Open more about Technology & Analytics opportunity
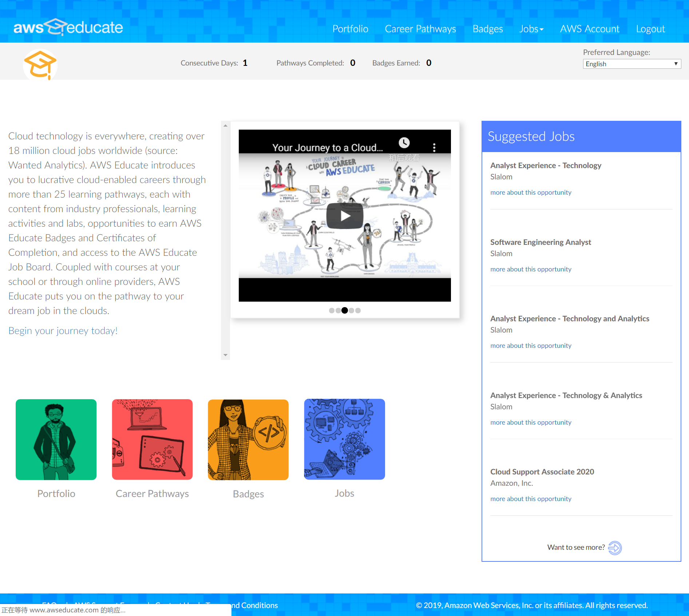This screenshot has height=616, width=689. coord(531,422)
